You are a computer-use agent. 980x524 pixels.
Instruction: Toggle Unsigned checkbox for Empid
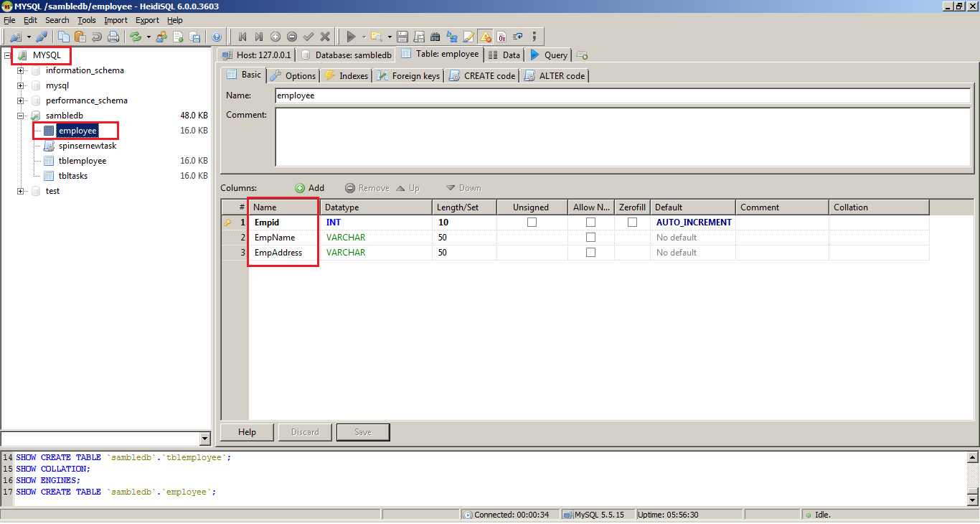click(532, 223)
